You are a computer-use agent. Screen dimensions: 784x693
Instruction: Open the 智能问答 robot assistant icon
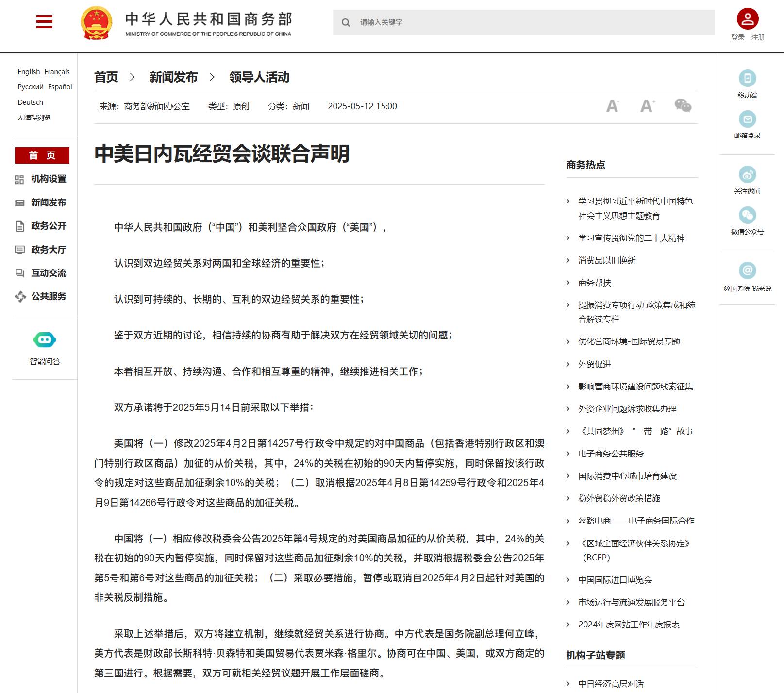[45, 339]
